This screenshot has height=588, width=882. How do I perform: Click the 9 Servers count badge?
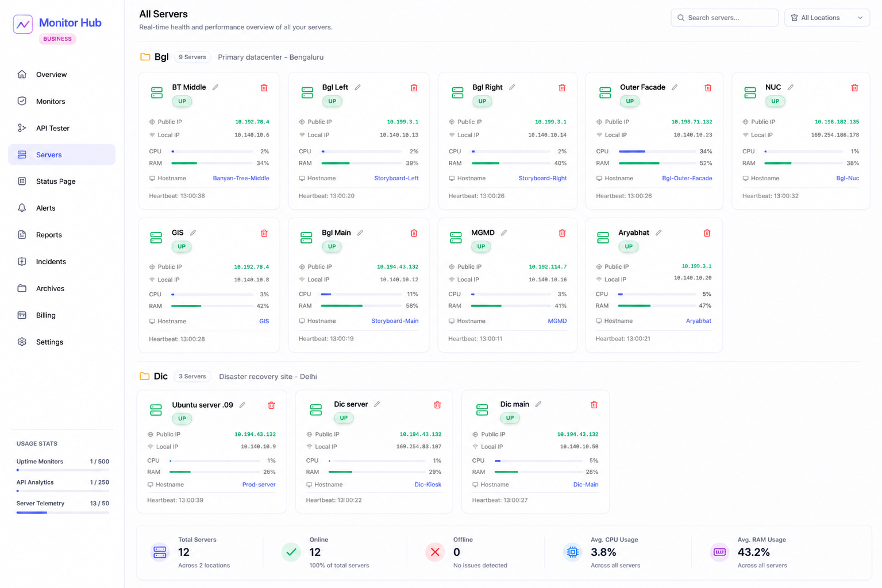[x=192, y=57]
